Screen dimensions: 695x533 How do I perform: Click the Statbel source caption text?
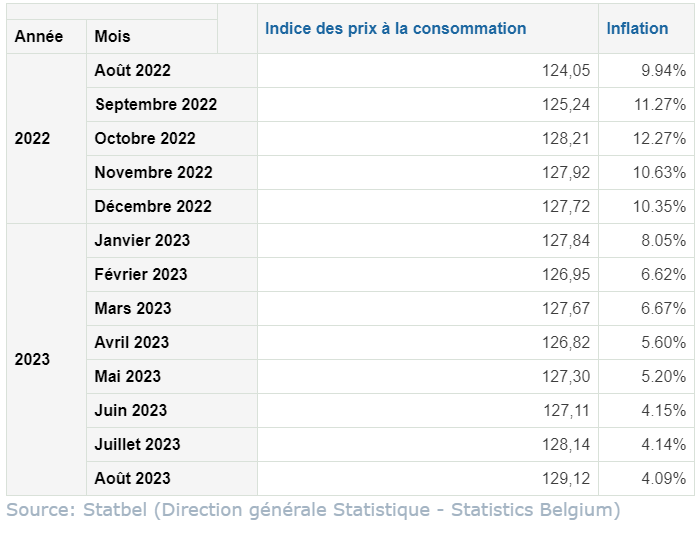pyautogui.click(x=313, y=510)
